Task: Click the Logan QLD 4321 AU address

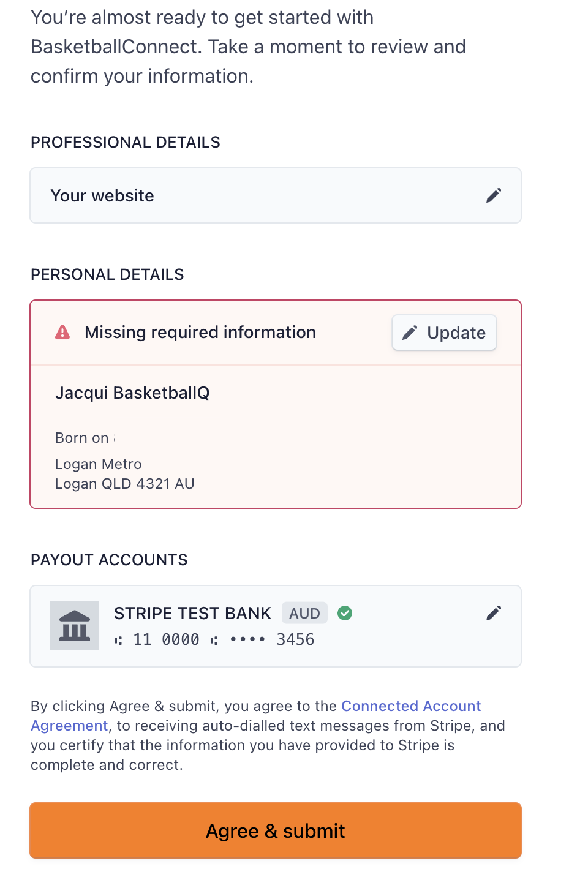Action: (125, 484)
